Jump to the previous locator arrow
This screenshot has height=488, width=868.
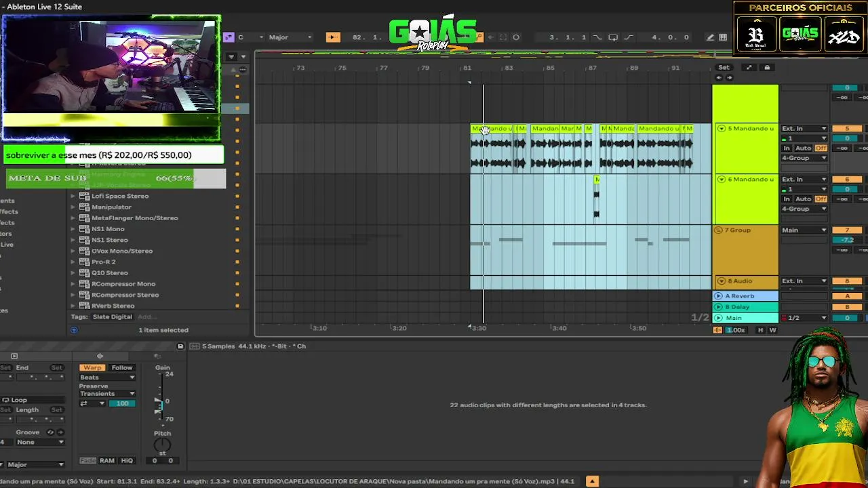click(x=719, y=77)
